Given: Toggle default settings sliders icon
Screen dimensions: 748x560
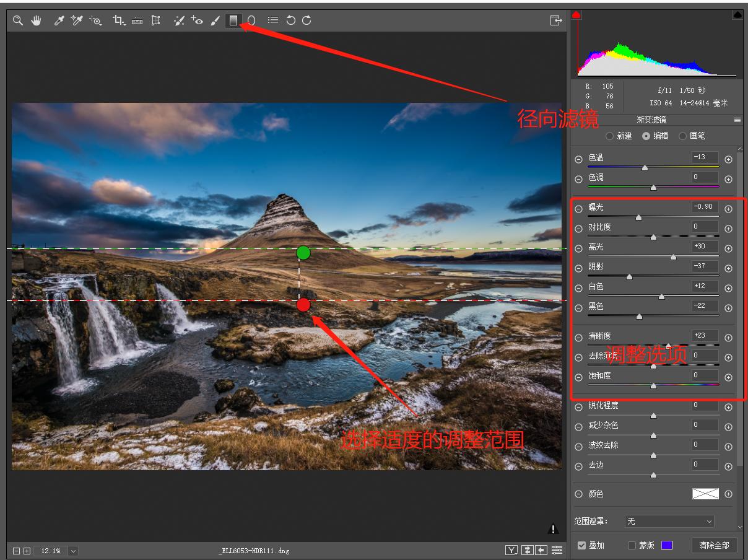Looking at the screenshot, I should pos(557,550).
